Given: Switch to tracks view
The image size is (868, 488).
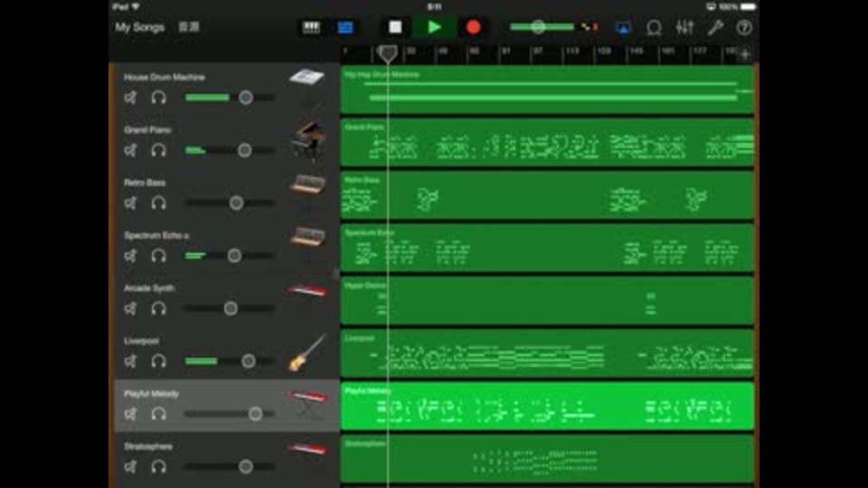Looking at the screenshot, I should (x=345, y=27).
